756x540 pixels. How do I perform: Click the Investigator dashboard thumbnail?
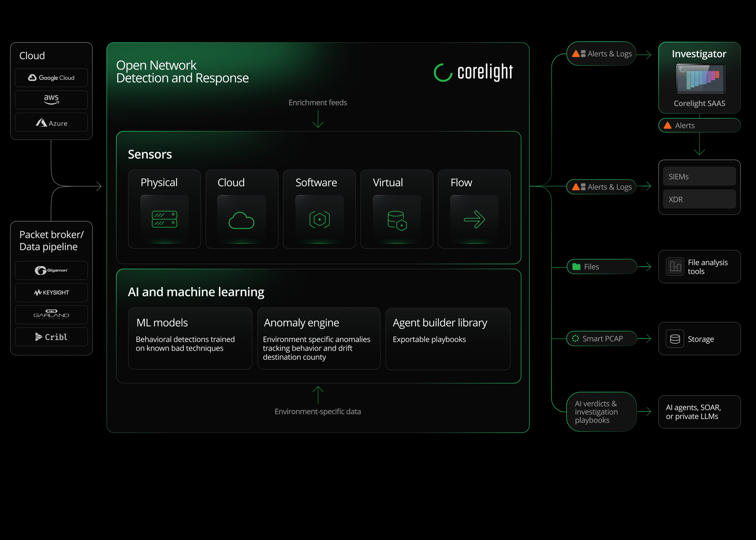[x=700, y=79]
